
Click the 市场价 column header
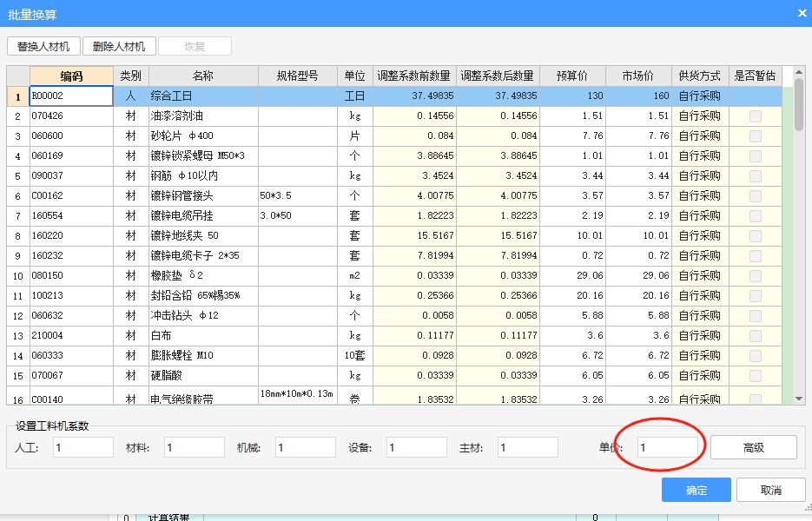point(638,76)
